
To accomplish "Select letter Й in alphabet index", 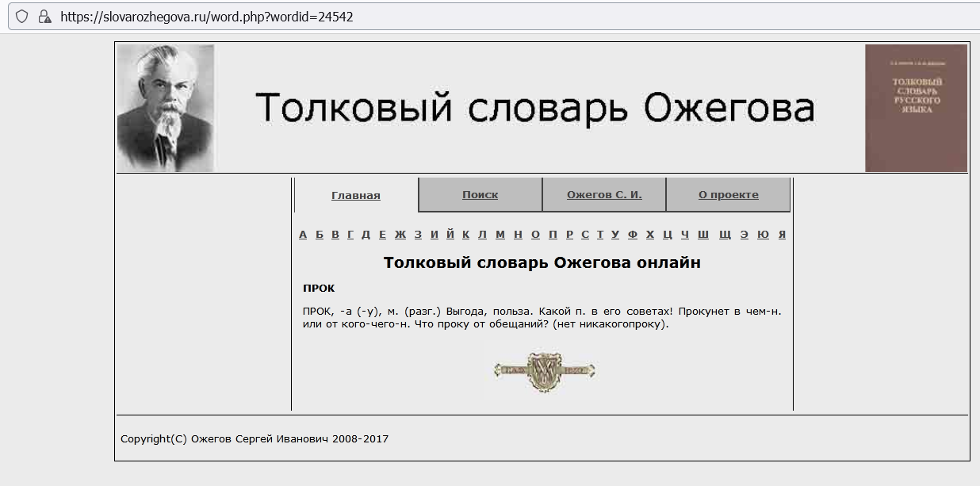I will click(x=450, y=233).
